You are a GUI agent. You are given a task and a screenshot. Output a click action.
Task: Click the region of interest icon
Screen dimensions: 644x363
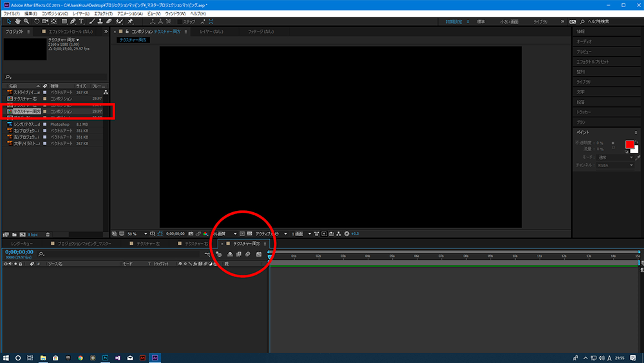click(242, 233)
